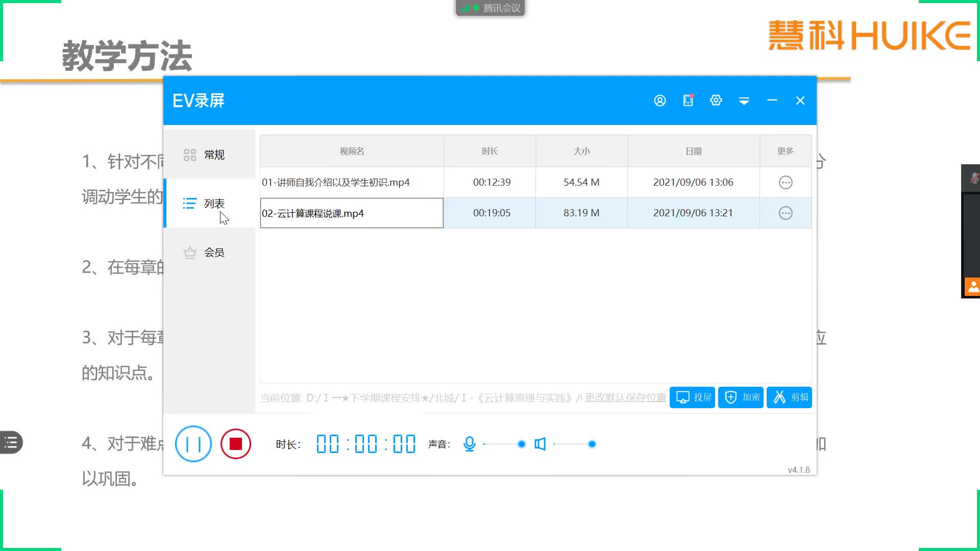Click the muted microphone icon at right edge
Screen dimensions: 980x551
point(974,178)
